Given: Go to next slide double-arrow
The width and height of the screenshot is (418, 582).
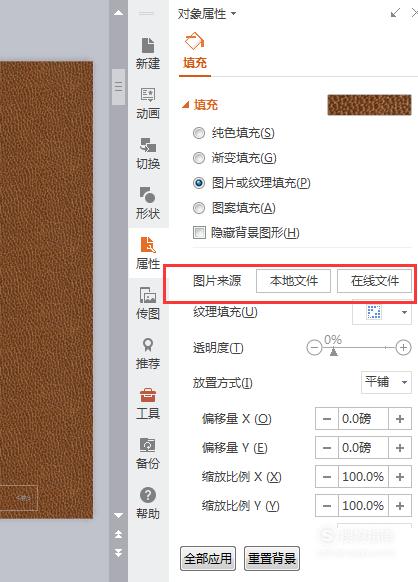Looking at the screenshot, I should point(118,553).
